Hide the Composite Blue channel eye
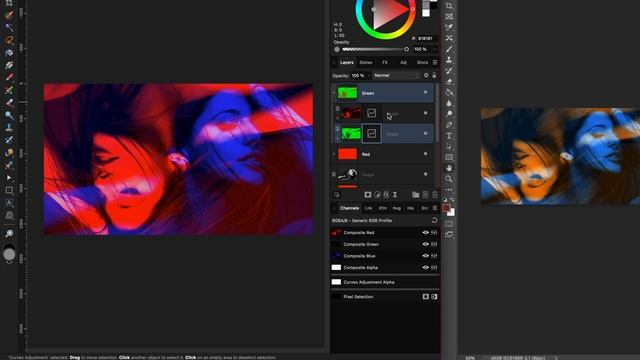The height and width of the screenshot is (360, 640). coord(425,256)
